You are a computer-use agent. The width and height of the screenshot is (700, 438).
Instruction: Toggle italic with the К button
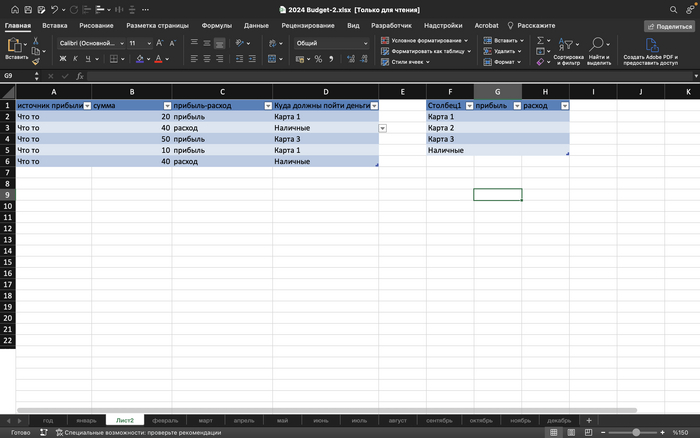pos(75,59)
